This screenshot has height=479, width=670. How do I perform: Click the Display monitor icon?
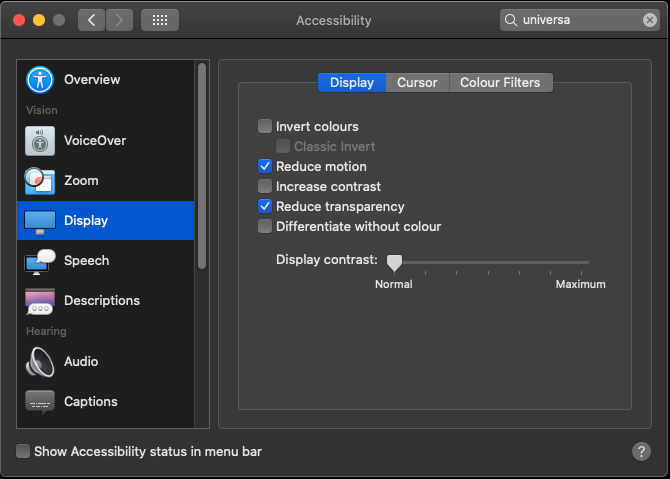pos(40,221)
